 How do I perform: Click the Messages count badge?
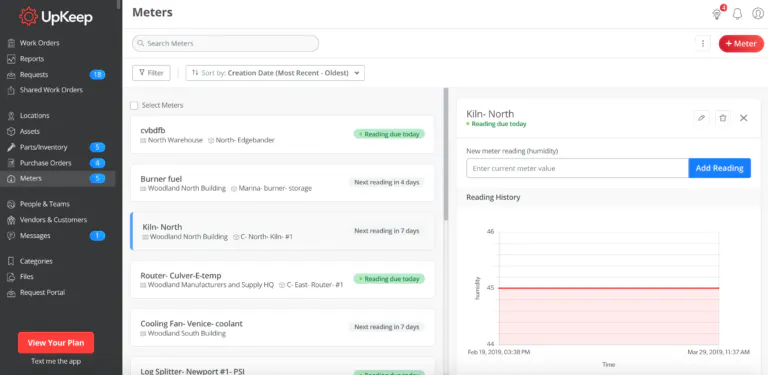[97, 235]
